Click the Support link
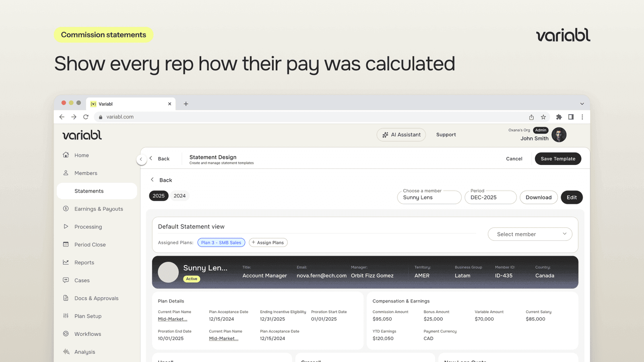 pyautogui.click(x=446, y=135)
